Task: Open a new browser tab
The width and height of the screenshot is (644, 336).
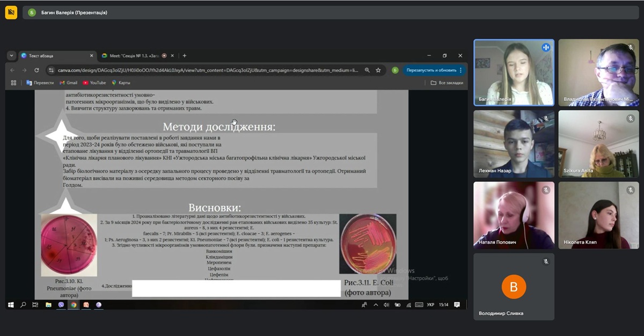Action: coord(185,55)
